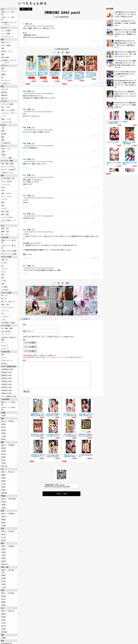
Task: Reply to post 1 using the arrow icon
Action: [x=95, y=41]
